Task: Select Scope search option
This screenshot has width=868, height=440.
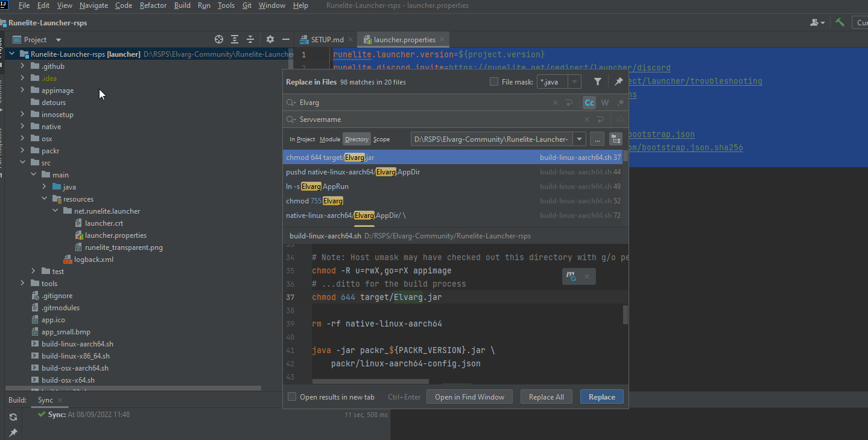Action: (x=381, y=139)
